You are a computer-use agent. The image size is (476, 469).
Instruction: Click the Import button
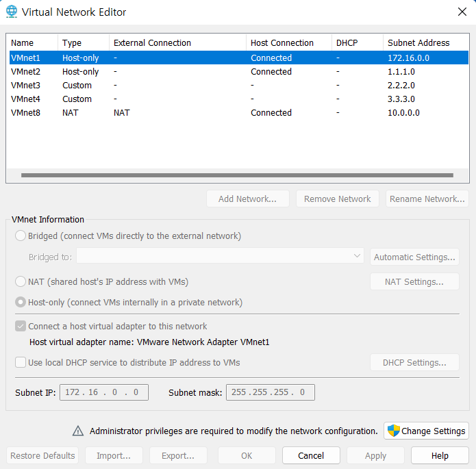[114, 455]
